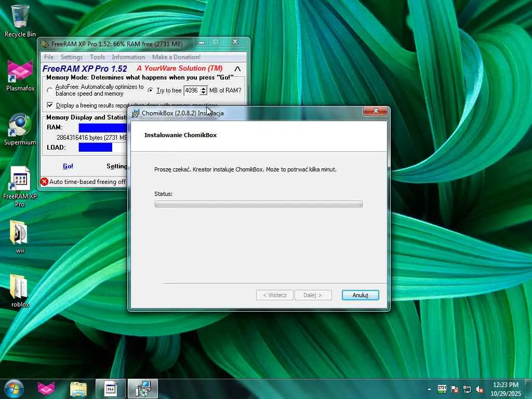
Task: Click the 4096 MB input field
Action: (x=192, y=90)
